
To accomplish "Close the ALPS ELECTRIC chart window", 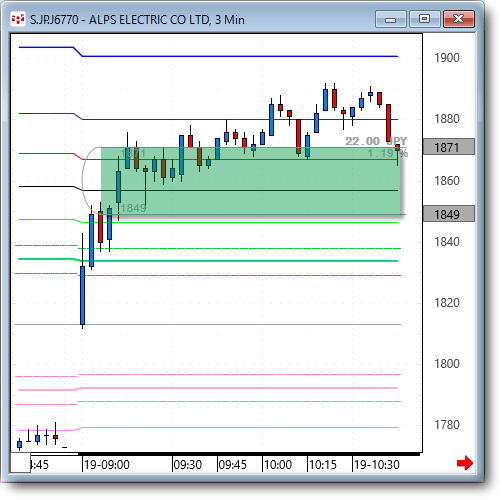I will 459,19.
